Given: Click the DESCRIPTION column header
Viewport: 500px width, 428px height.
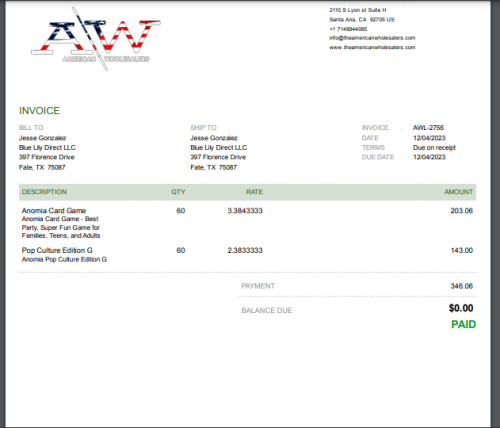Looking at the screenshot, I should coord(44,192).
